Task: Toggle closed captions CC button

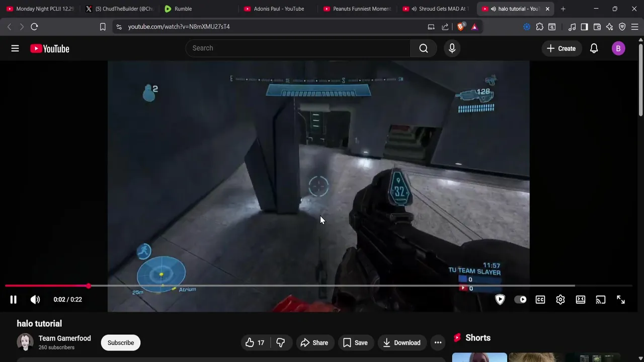Action: tap(540, 300)
